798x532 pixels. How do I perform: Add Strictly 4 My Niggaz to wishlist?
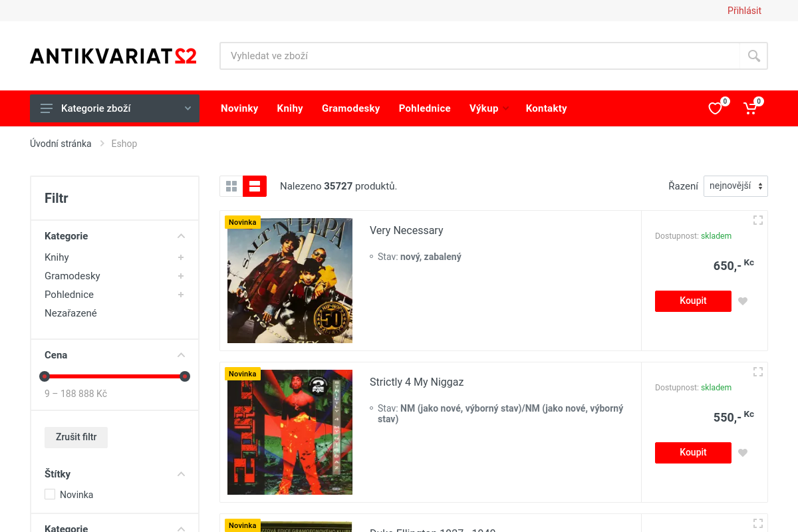pyautogui.click(x=743, y=453)
